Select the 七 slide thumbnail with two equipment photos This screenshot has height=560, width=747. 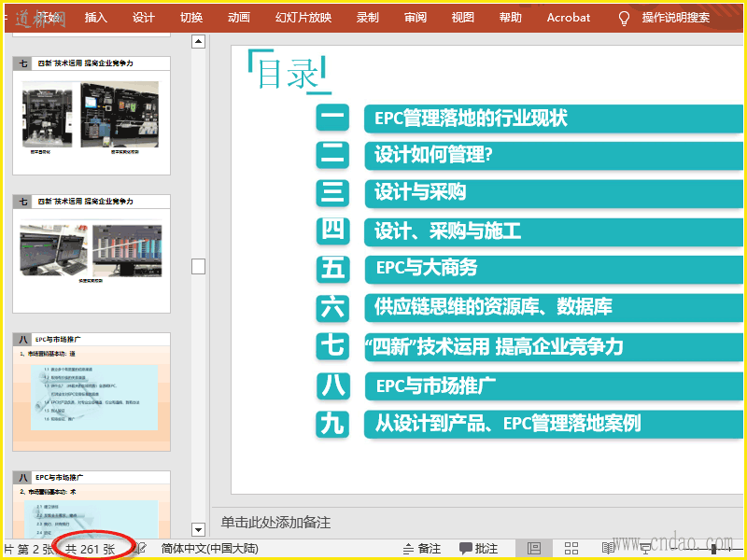click(x=92, y=116)
